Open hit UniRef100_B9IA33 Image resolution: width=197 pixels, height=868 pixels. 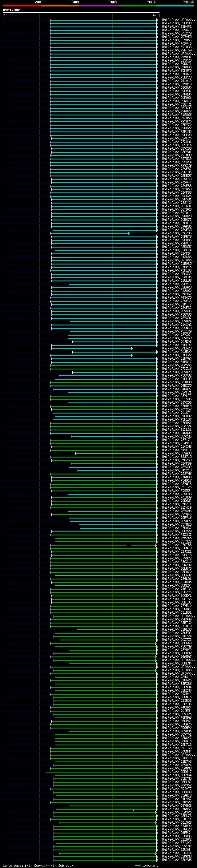(177, 47)
